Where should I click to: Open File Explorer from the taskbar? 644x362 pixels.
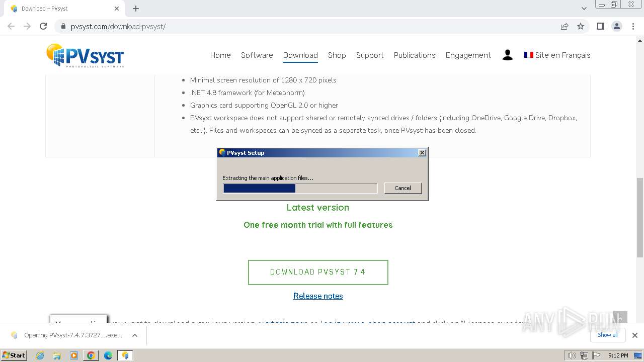[x=57, y=355]
